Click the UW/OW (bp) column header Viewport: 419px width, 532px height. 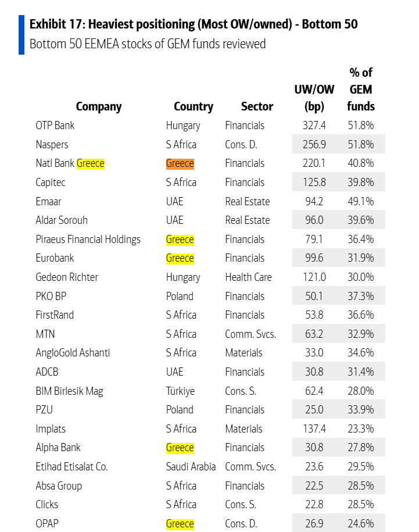coord(314,98)
